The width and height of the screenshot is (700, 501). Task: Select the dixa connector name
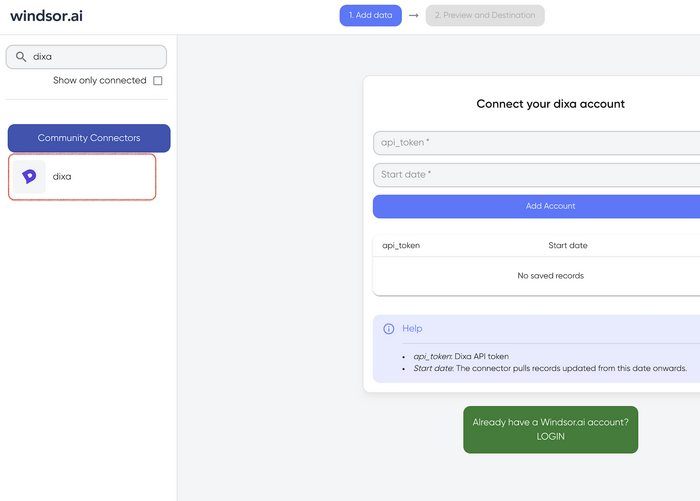pyautogui.click(x=62, y=176)
